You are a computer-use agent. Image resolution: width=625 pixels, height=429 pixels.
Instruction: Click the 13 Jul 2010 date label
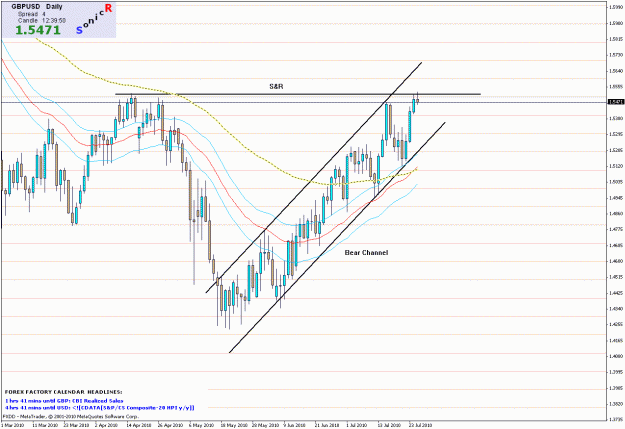(389, 425)
